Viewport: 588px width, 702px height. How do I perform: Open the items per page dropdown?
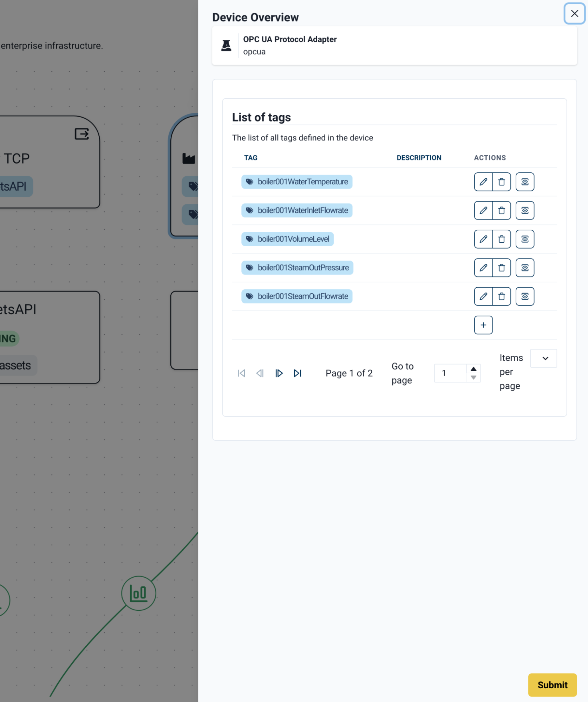coord(543,358)
